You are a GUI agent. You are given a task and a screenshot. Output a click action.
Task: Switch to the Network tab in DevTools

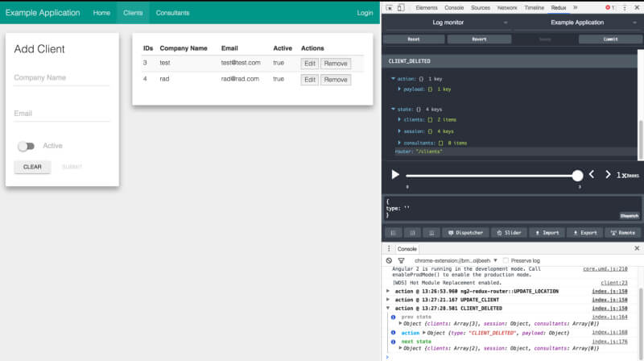(507, 7)
